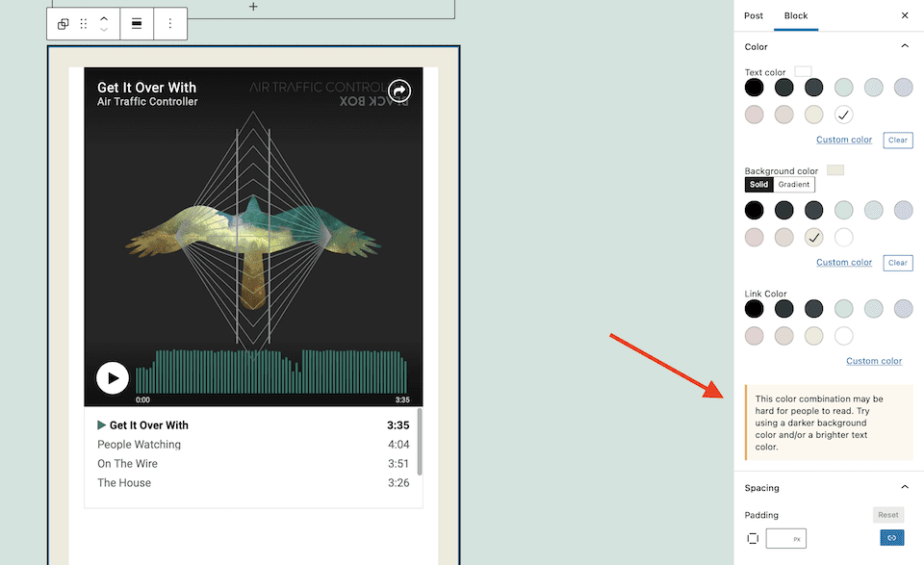924x565 pixels.
Task: Change alignment via the block toolbar align icon
Action: point(137,23)
